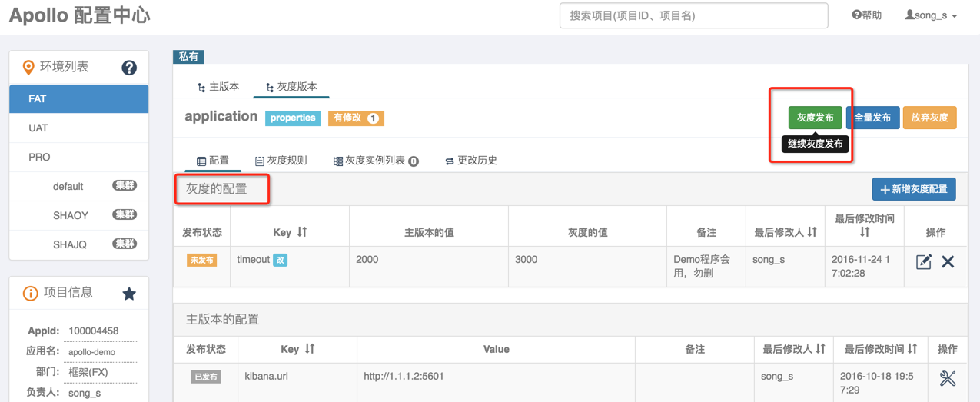Click the location pin icon beside 环境列表
980x402 pixels.
(x=28, y=68)
